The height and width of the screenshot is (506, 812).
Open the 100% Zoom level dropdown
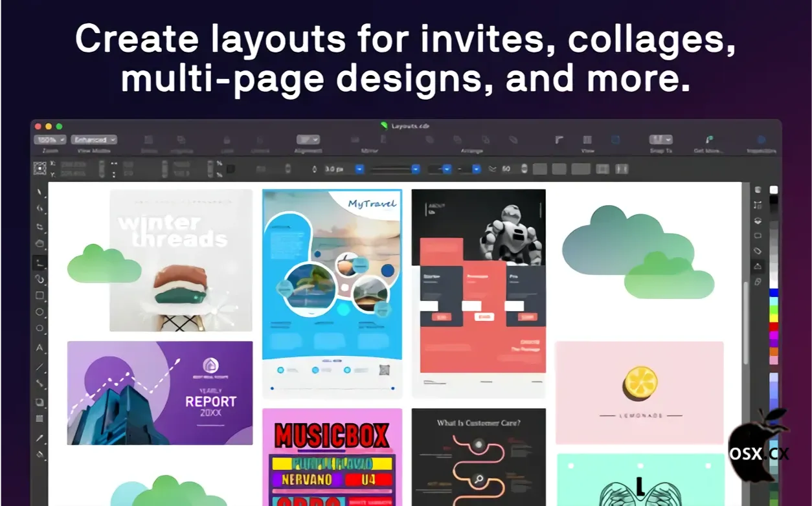(51, 140)
